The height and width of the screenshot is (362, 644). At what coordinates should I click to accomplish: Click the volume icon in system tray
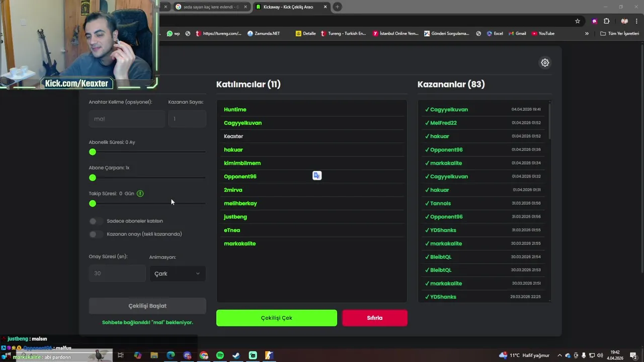[x=600, y=355]
